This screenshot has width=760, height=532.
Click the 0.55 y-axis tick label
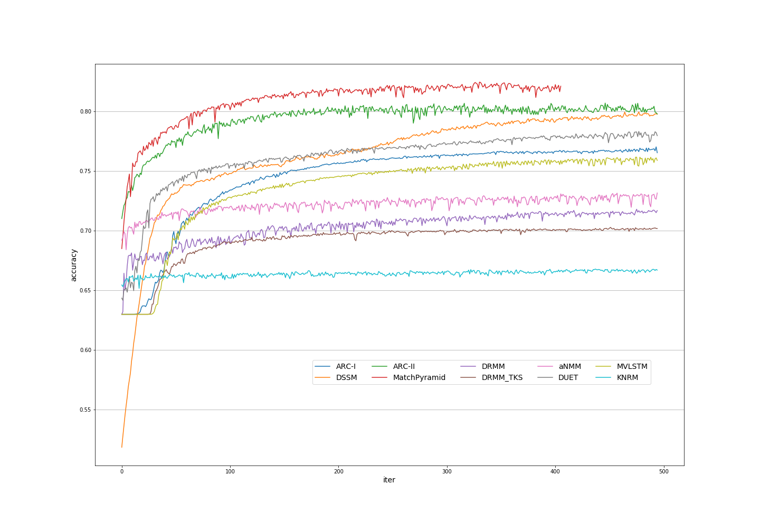(x=85, y=410)
